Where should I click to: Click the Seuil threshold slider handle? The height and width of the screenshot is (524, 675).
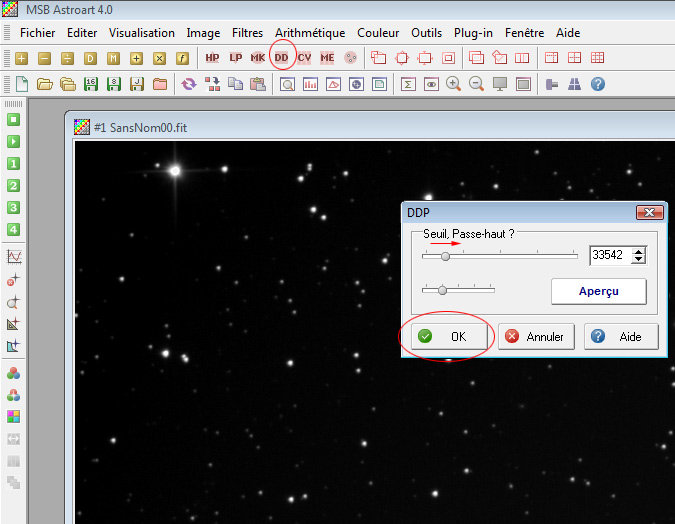click(x=446, y=256)
